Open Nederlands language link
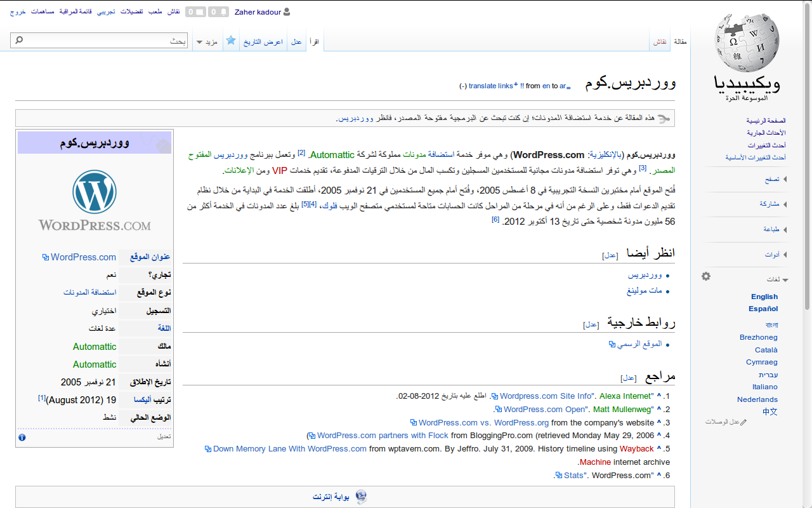This screenshot has height=508, width=812. [757, 399]
